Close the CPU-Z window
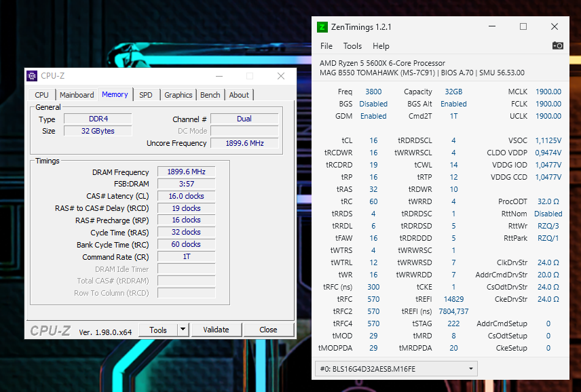The image size is (581, 392). click(281, 76)
